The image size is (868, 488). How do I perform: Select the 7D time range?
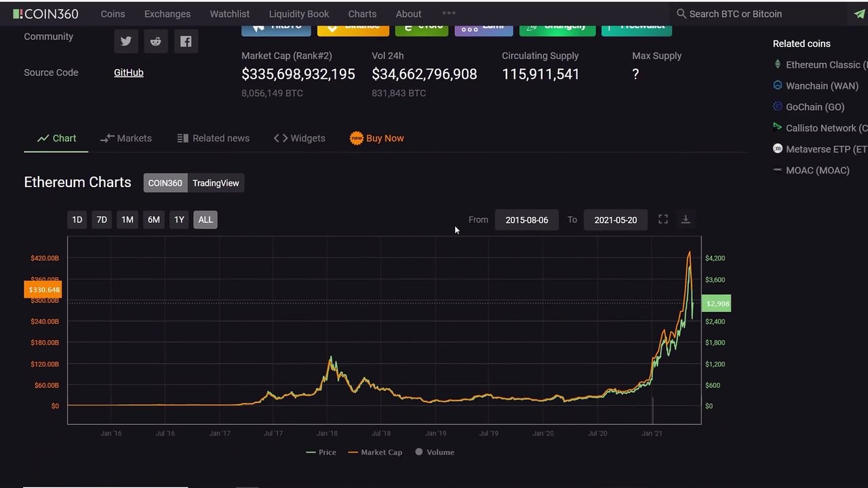[102, 220]
